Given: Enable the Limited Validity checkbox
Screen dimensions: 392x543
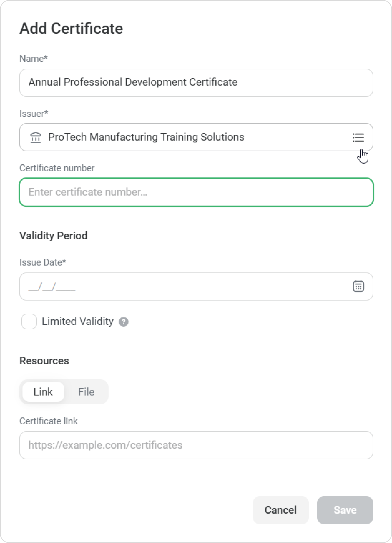Looking at the screenshot, I should tap(29, 321).
